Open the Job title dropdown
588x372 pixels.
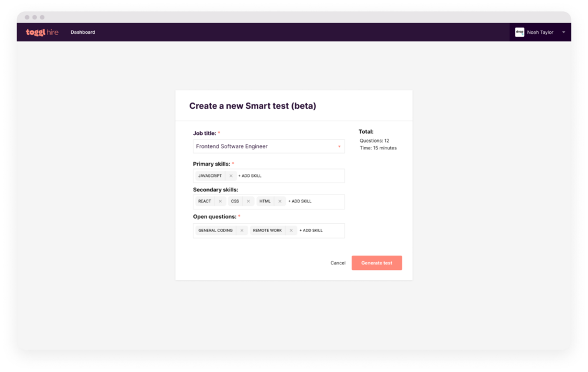click(268, 146)
